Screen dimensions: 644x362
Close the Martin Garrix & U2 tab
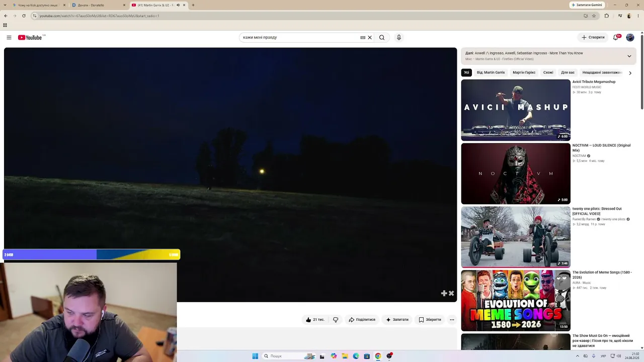click(x=184, y=5)
